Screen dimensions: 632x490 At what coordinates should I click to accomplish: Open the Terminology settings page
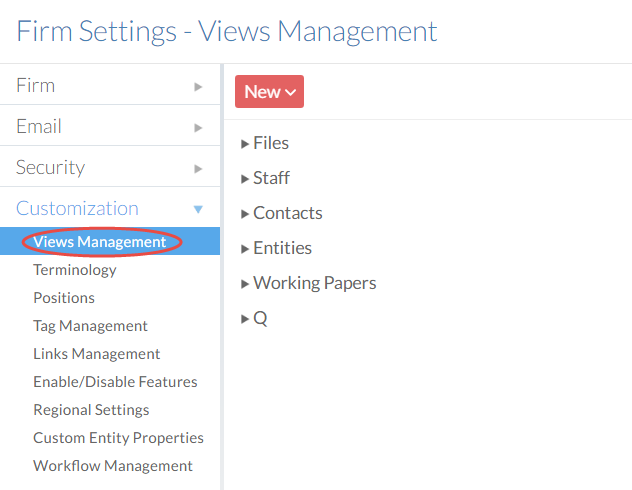[75, 270]
